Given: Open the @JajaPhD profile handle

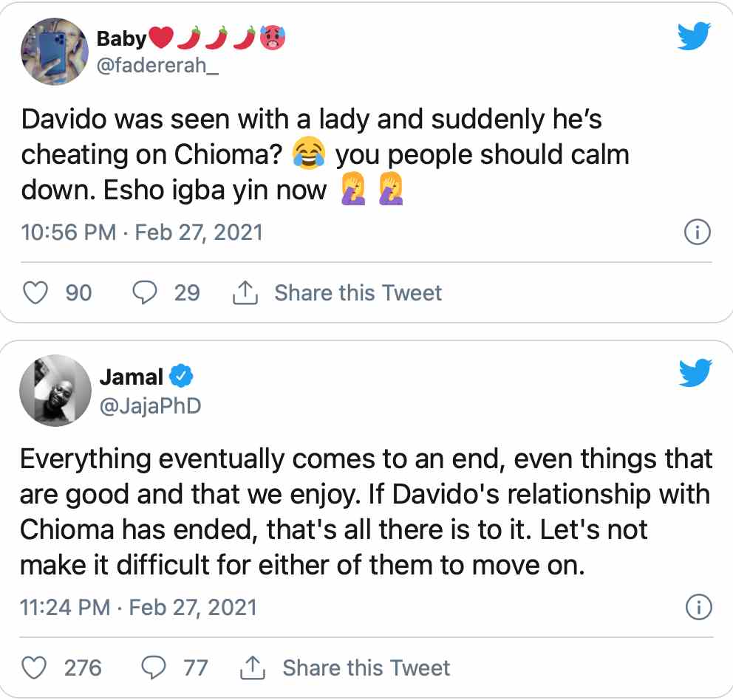Looking at the screenshot, I should pyautogui.click(x=150, y=405).
